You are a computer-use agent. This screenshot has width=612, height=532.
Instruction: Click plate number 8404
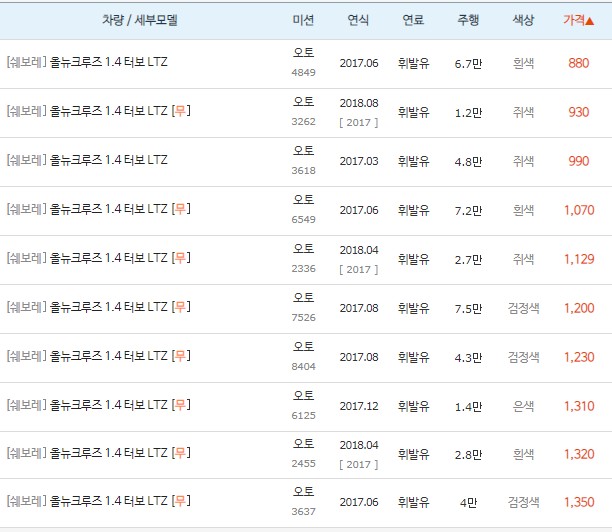click(x=303, y=367)
